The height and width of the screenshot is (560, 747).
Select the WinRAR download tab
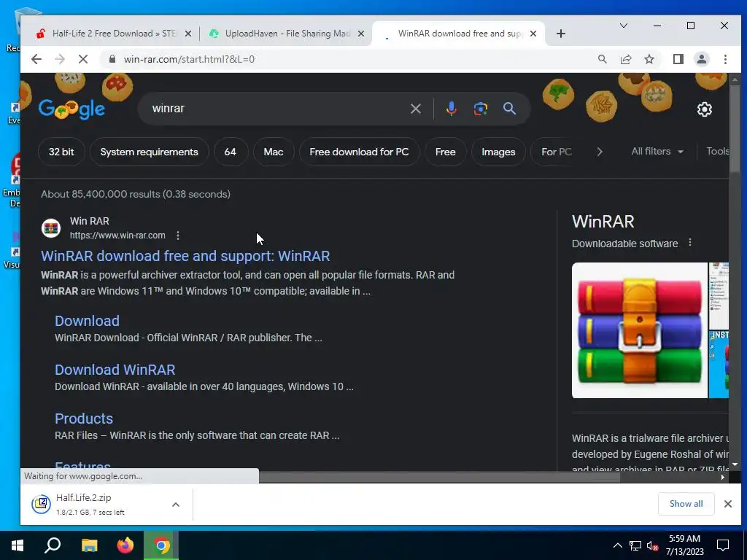click(x=458, y=34)
